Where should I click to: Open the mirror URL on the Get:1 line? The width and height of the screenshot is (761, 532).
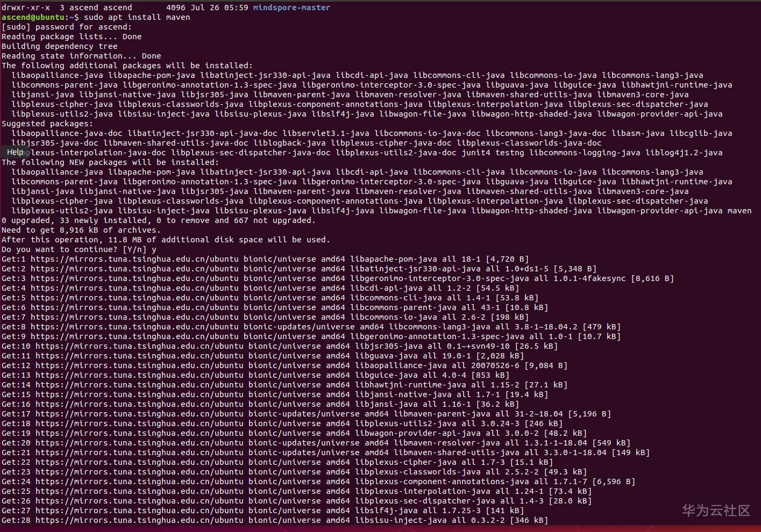click(134, 259)
